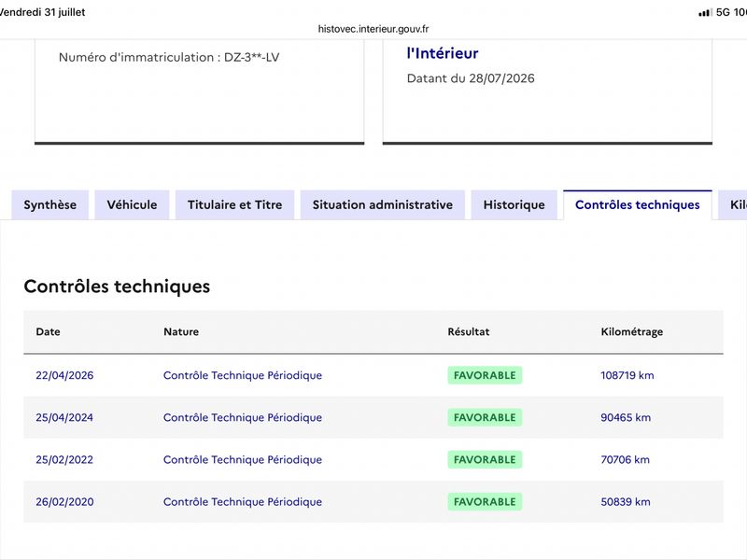Switch to the Véhicule tab
This screenshot has width=747, height=560.
[x=132, y=204]
